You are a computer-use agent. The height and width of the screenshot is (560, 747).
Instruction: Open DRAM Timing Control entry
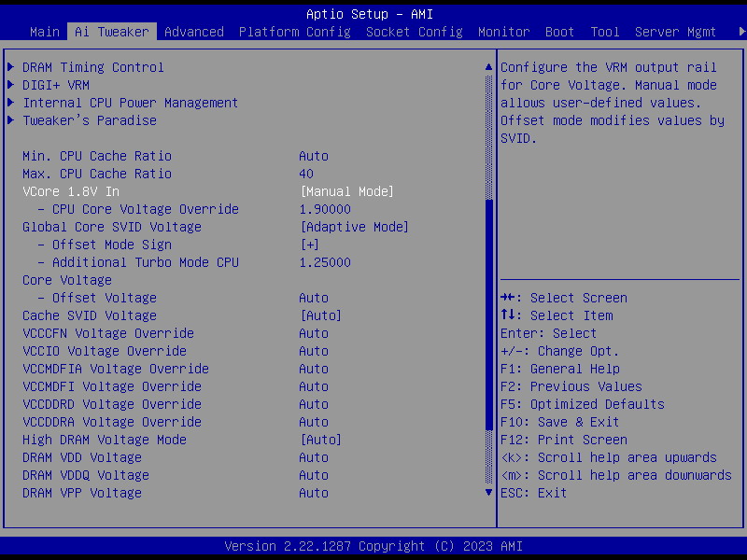92,67
